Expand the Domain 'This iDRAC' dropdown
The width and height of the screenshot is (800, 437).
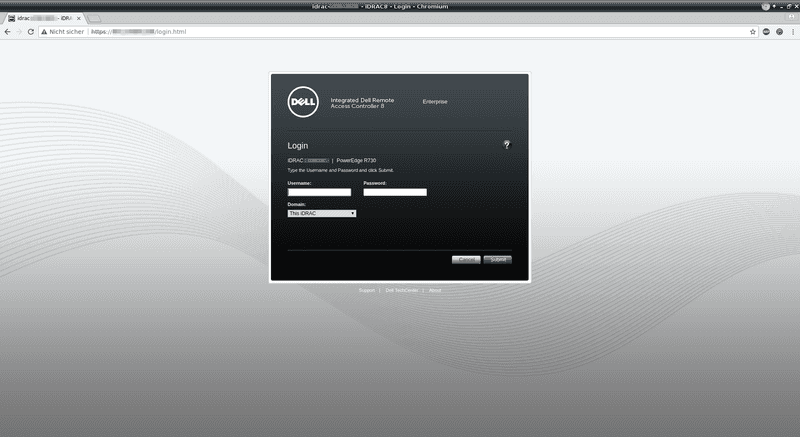322,213
